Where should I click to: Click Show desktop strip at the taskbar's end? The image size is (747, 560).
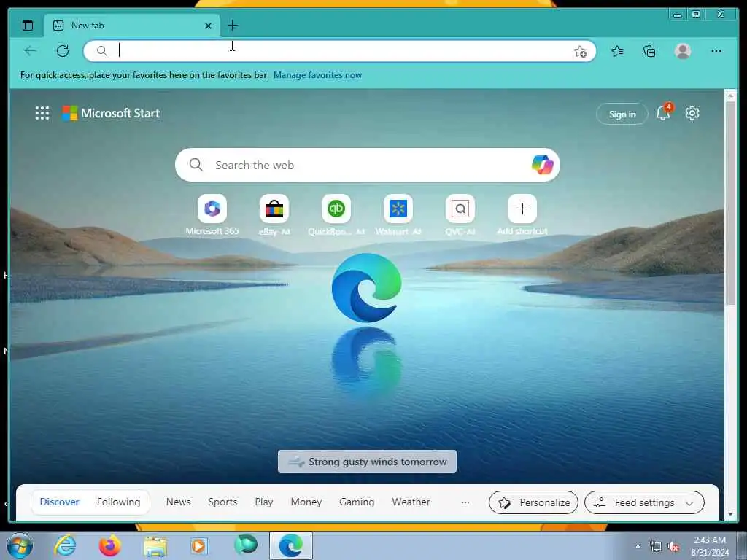click(742, 545)
